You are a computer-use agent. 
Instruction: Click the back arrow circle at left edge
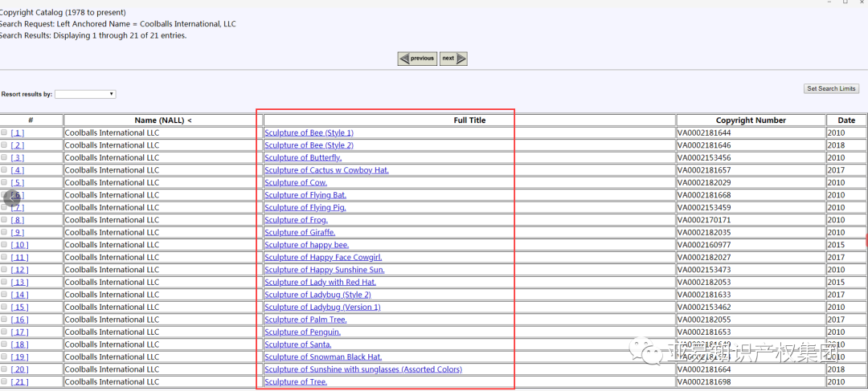[x=11, y=198]
